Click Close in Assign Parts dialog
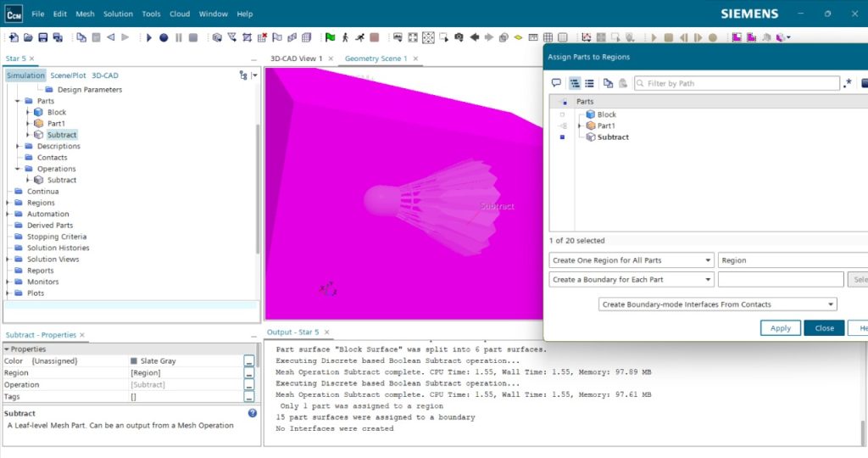 point(824,328)
